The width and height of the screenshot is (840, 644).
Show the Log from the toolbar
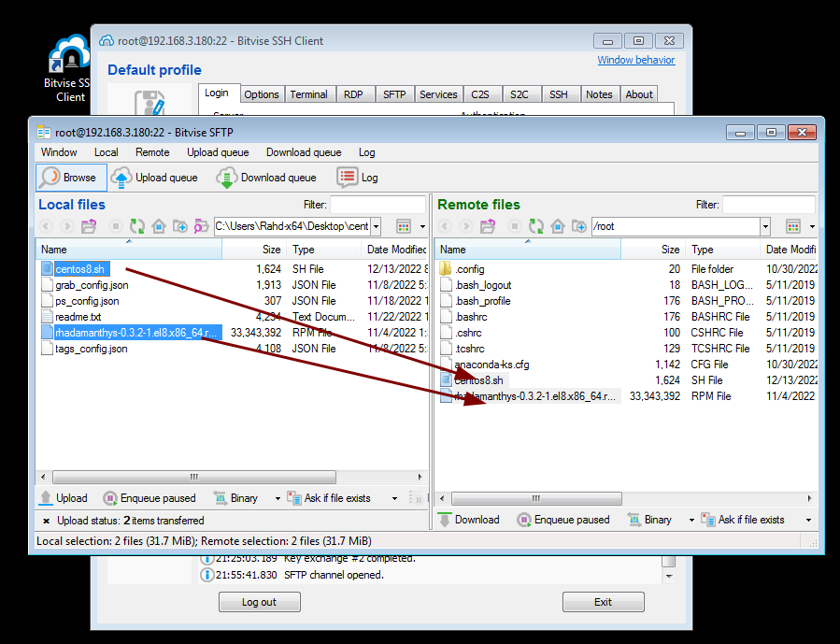click(x=357, y=178)
